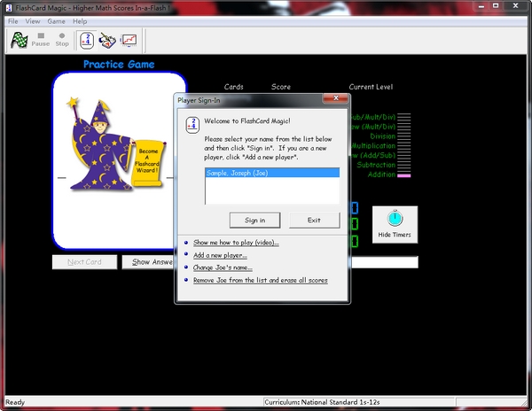Click the Practice Game heading
Screen dimensions: 532x411
[x=119, y=65]
